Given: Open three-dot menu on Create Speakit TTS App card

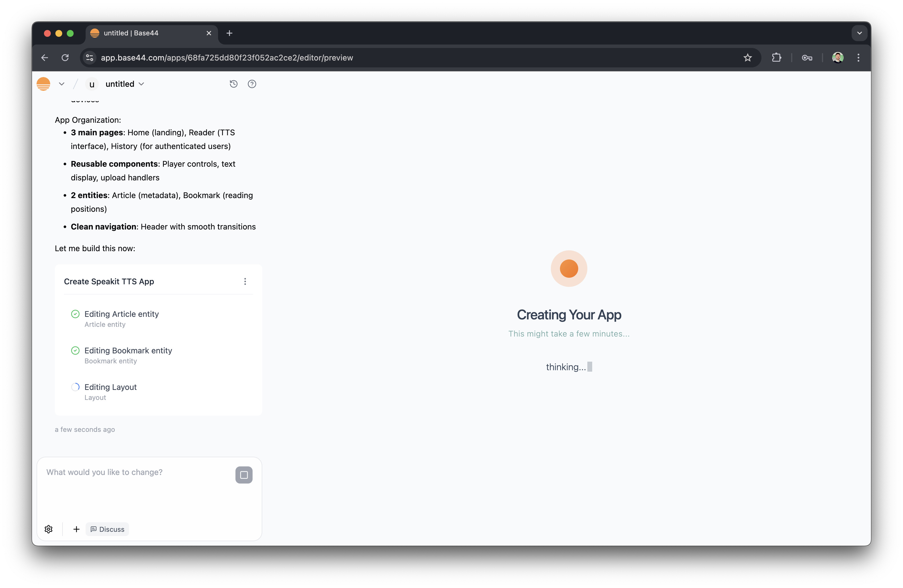Looking at the screenshot, I should (x=245, y=281).
